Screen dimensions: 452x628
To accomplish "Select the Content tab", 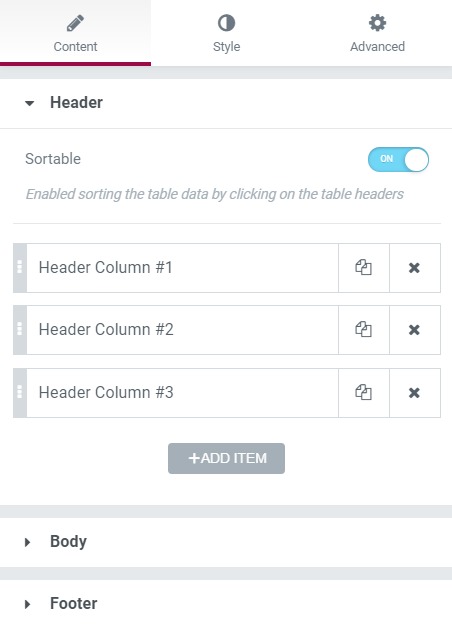I will click(75, 33).
